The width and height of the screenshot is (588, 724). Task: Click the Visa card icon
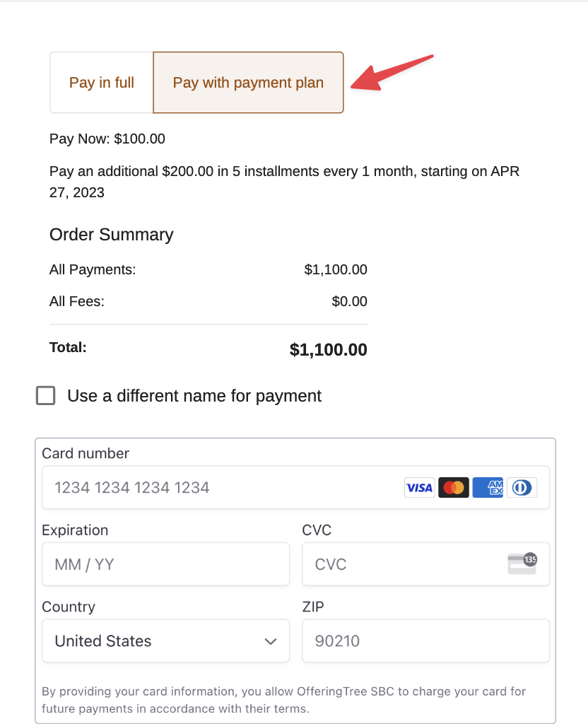[x=419, y=487]
